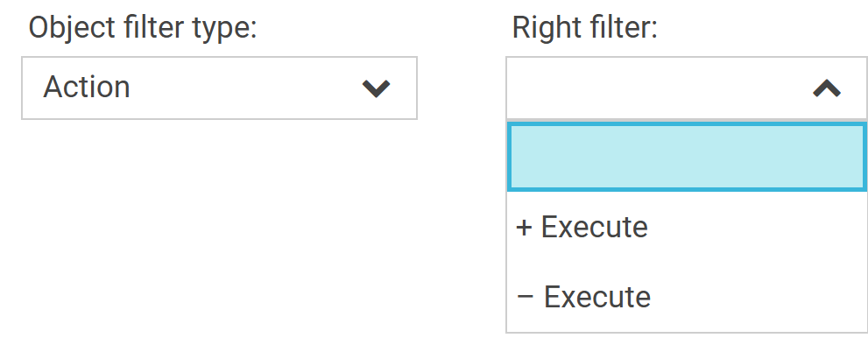Close the open Right filter dropdown list
The image size is (868, 359).
827,88
